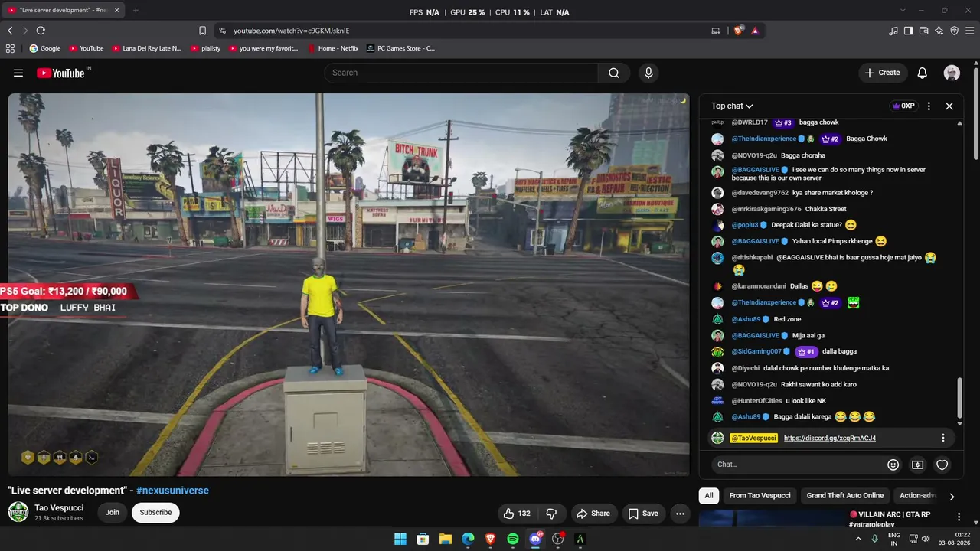
Task: Select the Grand Theft Auto Online chip
Action: pos(845,496)
